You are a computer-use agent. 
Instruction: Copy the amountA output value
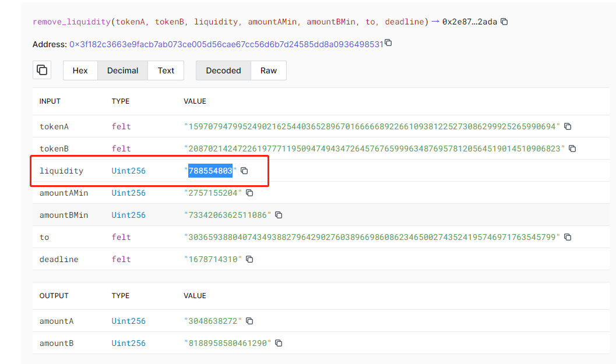249,321
